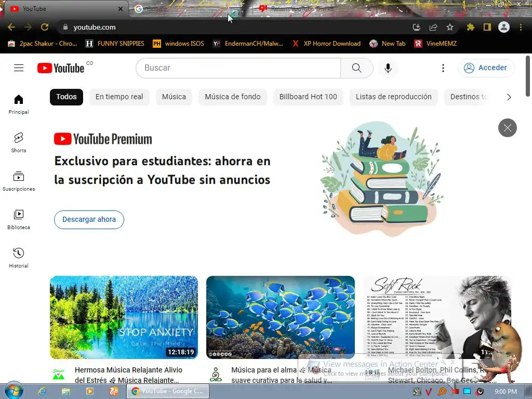
Task: Click the browser forward arrow
Action: point(28,27)
